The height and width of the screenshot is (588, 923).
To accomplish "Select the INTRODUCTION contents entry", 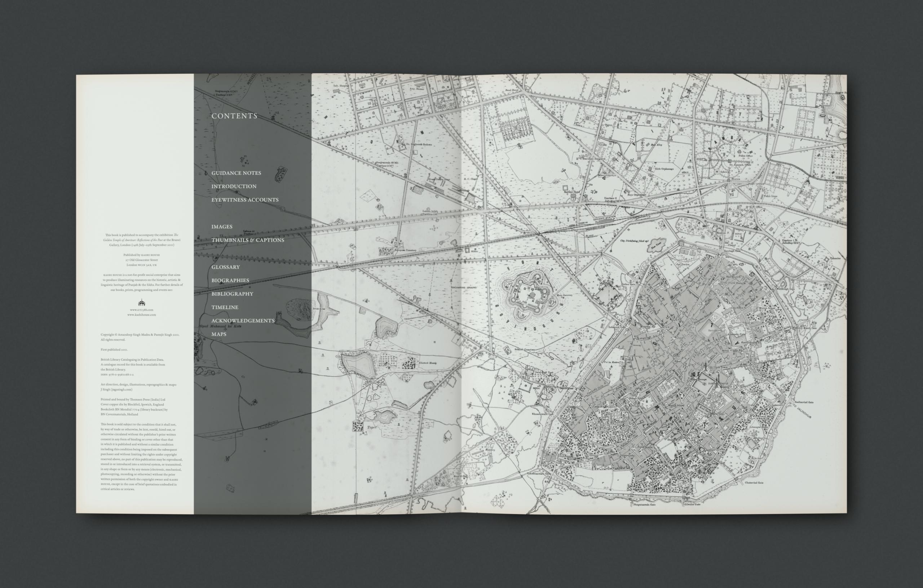I will click(234, 187).
